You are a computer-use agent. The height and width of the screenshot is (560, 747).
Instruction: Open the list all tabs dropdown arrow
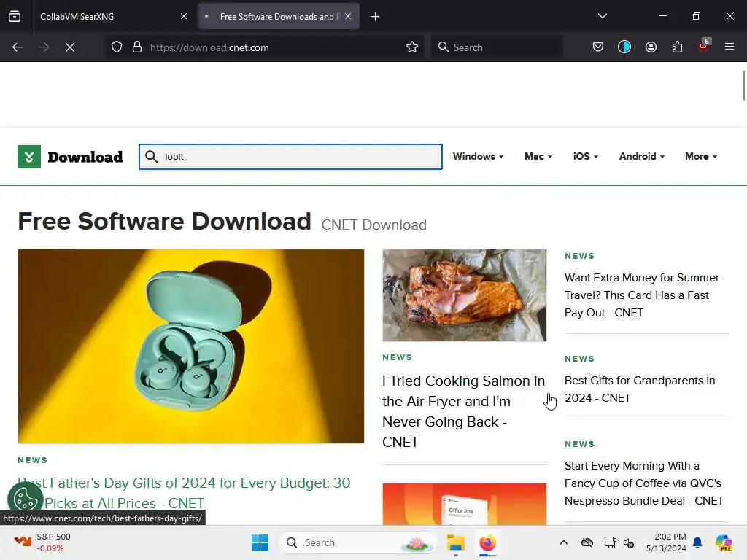click(602, 16)
